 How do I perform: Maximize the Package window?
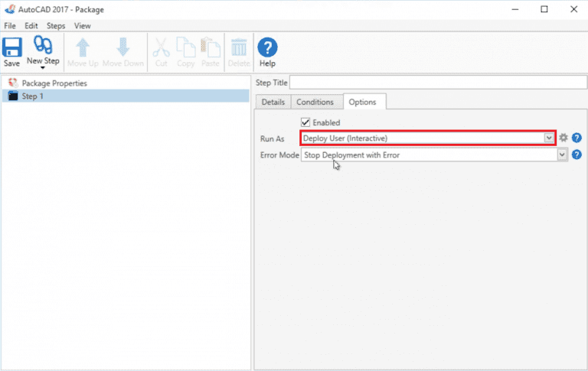pos(544,9)
